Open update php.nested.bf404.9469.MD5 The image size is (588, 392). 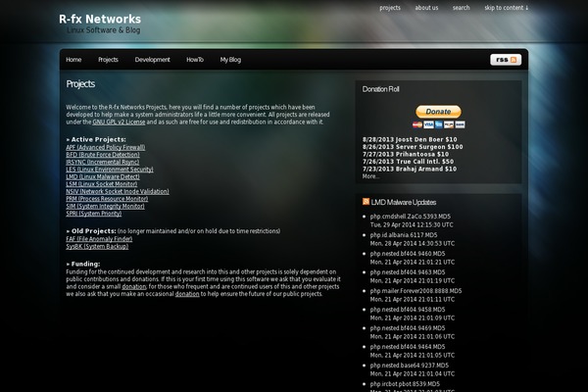tap(408, 328)
